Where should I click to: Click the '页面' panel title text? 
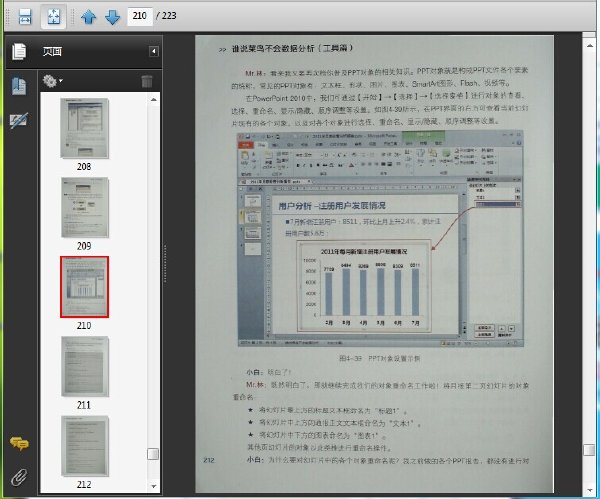pyautogui.click(x=52, y=51)
